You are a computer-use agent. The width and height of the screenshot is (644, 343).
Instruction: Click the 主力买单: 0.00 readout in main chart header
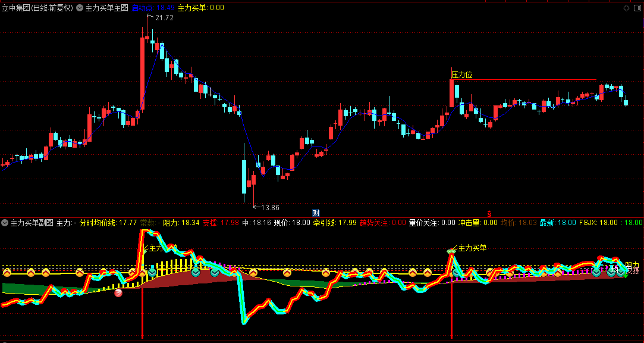tap(201, 8)
